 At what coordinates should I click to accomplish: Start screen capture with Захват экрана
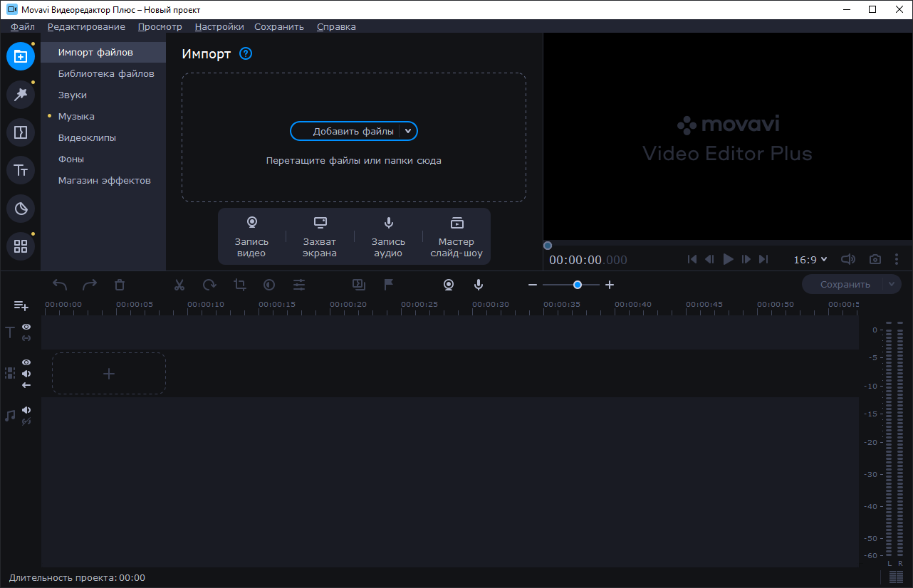tap(320, 238)
